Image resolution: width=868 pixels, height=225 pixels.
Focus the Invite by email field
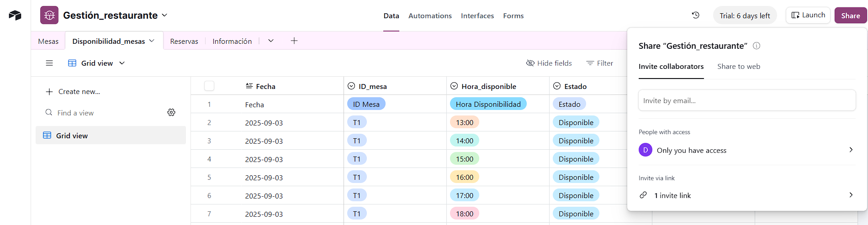tap(747, 100)
